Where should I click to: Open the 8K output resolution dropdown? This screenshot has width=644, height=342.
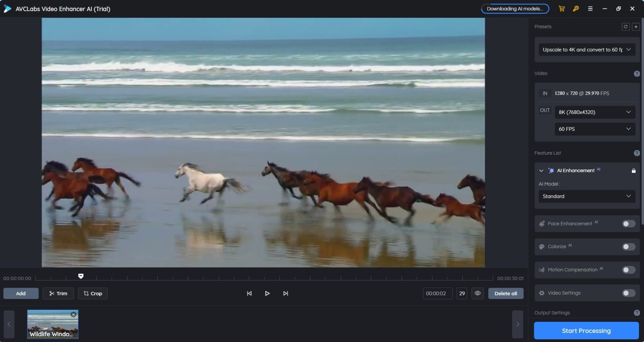[x=595, y=112]
